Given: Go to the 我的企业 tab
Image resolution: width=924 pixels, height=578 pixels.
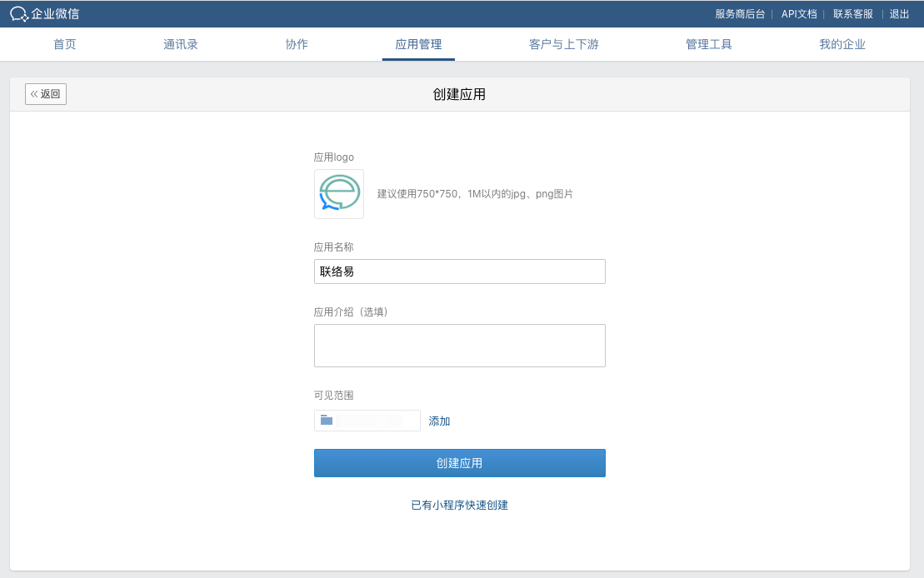Looking at the screenshot, I should click(842, 44).
